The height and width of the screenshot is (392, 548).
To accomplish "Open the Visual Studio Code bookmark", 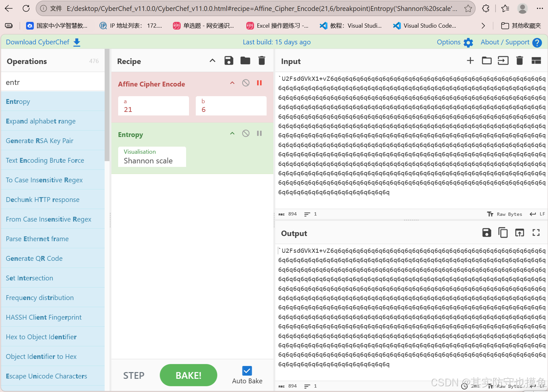I will (x=424, y=26).
